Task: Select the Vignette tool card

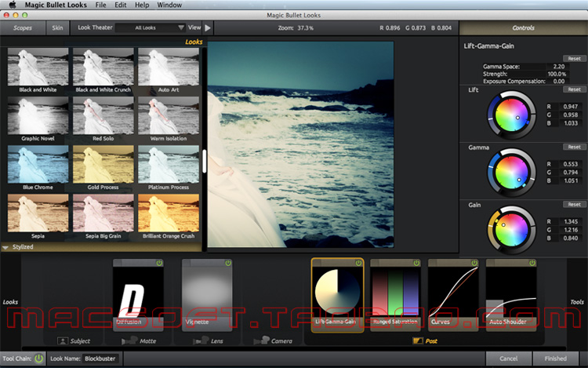Action: (207, 295)
